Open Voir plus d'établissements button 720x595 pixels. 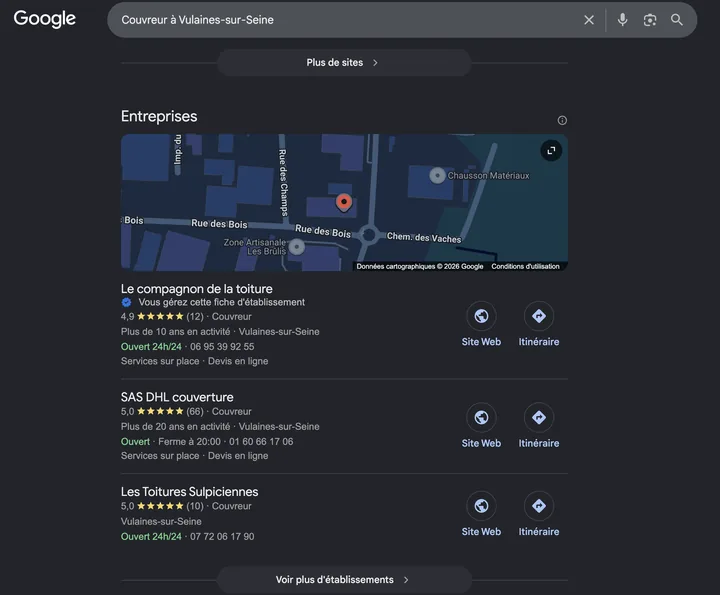(x=344, y=580)
